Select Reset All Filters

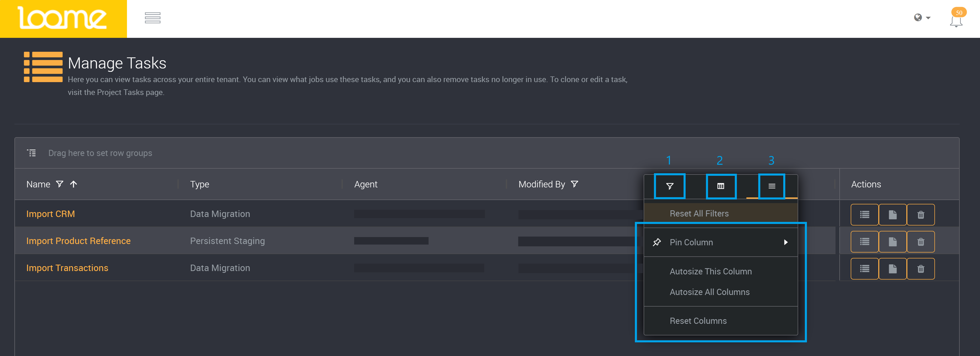pos(721,214)
